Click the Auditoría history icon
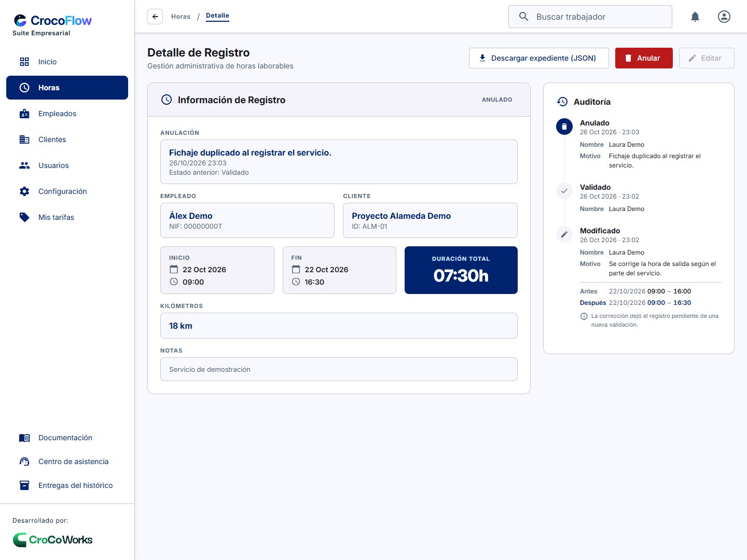 (562, 102)
